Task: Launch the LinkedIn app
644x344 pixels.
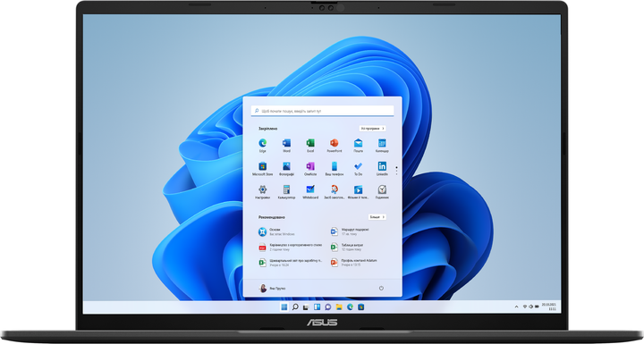Action: click(x=382, y=168)
